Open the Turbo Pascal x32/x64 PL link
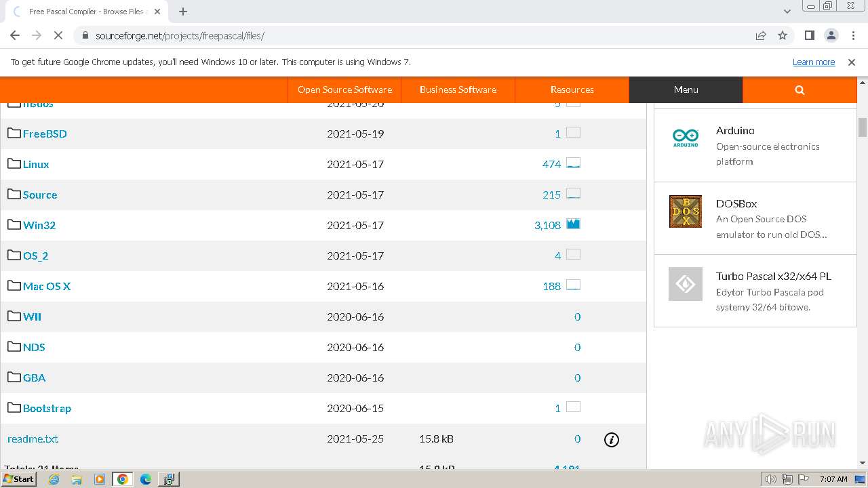 [774, 276]
